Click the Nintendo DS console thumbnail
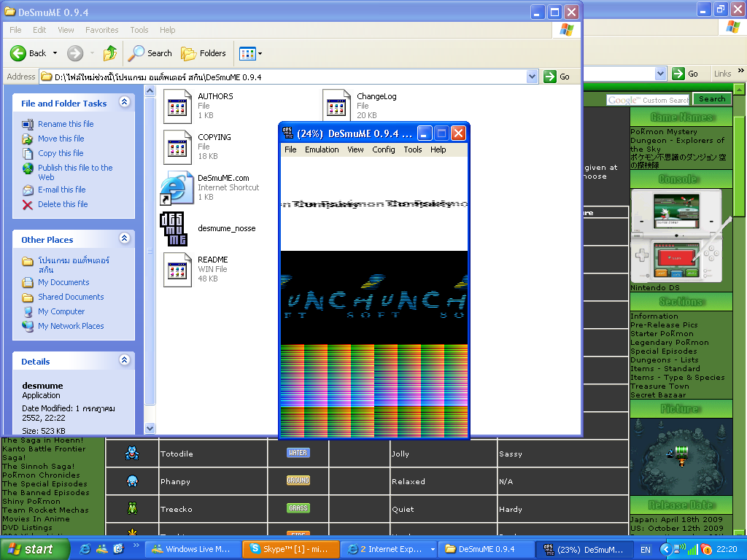Screen dimensions: 747x560 click(680, 237)
